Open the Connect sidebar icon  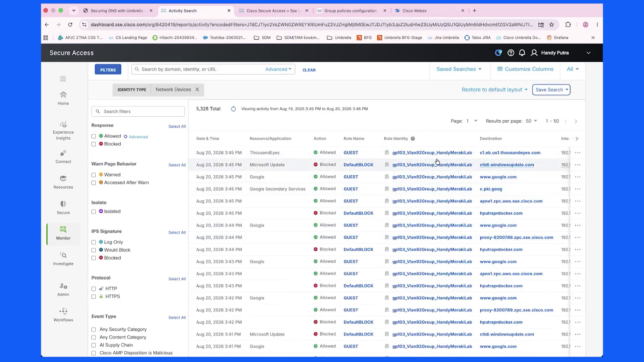63,157
